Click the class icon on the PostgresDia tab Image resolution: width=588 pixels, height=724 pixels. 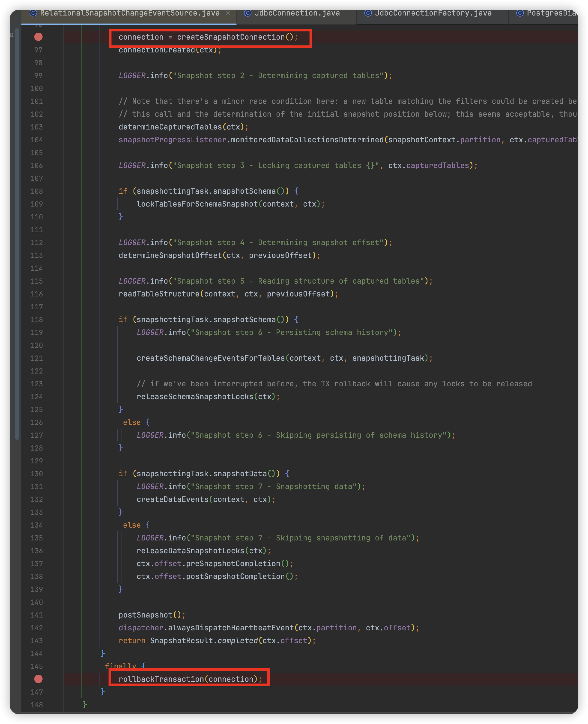click(520, 13)
